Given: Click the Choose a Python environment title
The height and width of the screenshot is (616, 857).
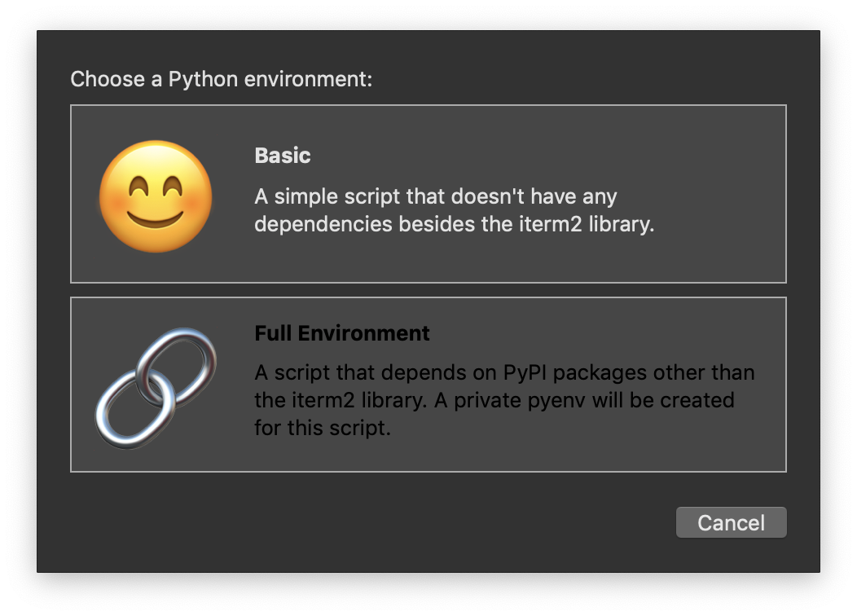Looking at the screenshot, I should (222, 79).
